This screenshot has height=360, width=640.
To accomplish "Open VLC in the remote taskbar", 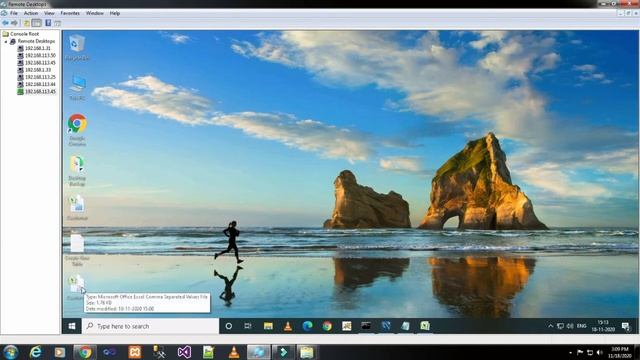I will 288,326.
